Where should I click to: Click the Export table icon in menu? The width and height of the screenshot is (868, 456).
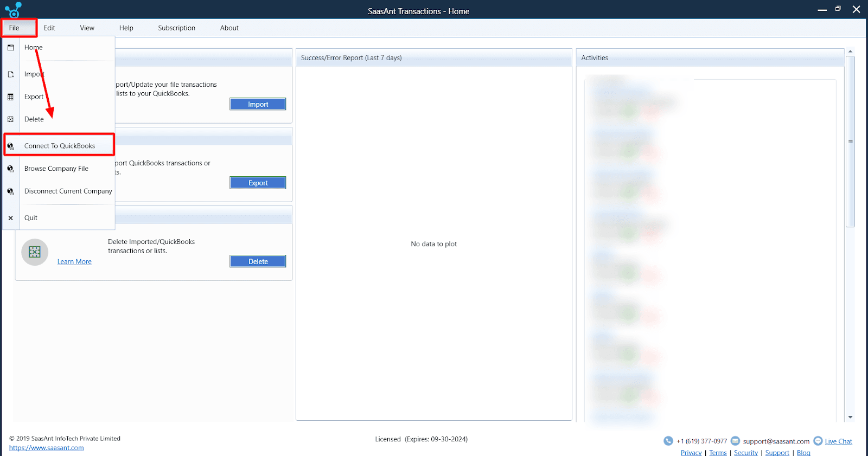coord(10,97)
